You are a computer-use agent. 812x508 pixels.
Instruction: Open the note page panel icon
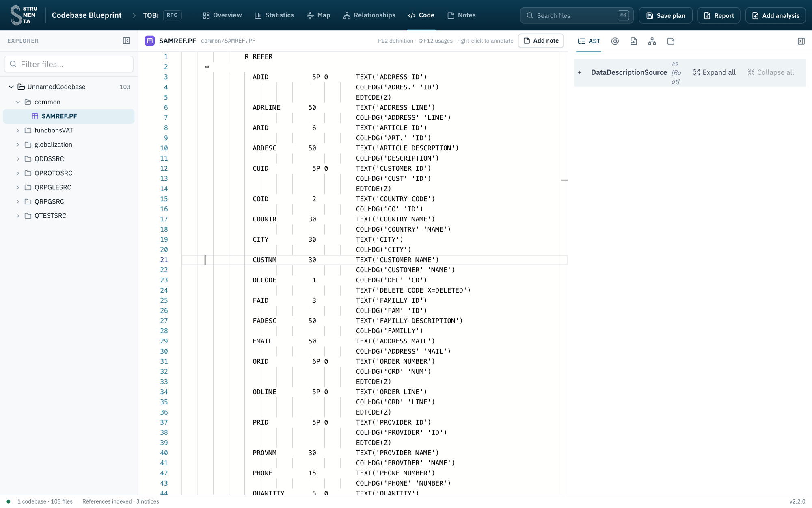click(671, 41)
